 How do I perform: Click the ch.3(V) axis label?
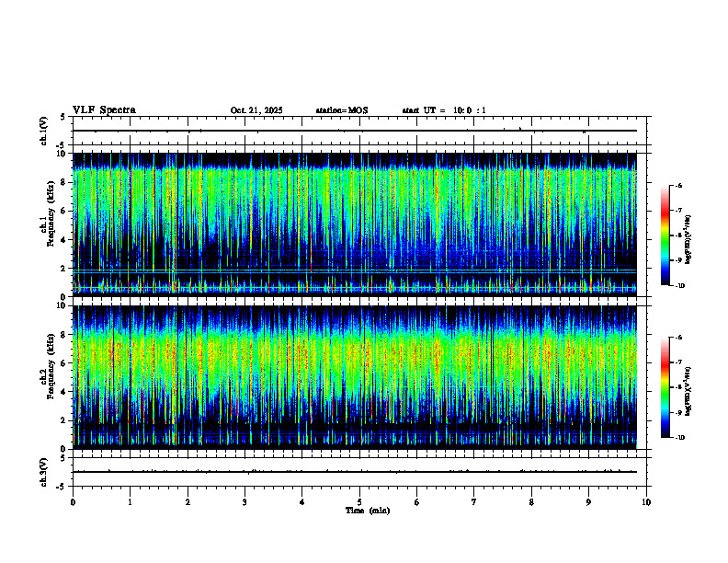click(x=43, y=472)
